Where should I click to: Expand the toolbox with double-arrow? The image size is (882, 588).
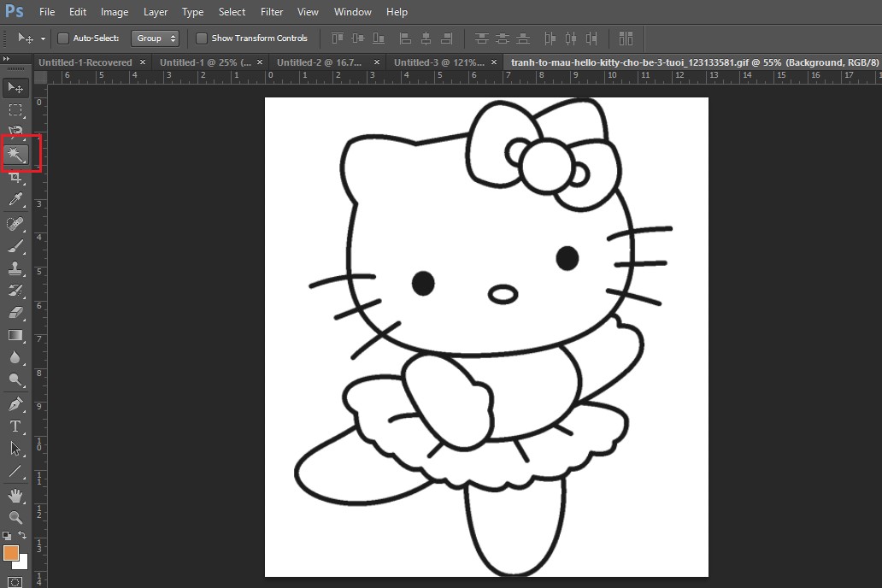tap(6, 58)
